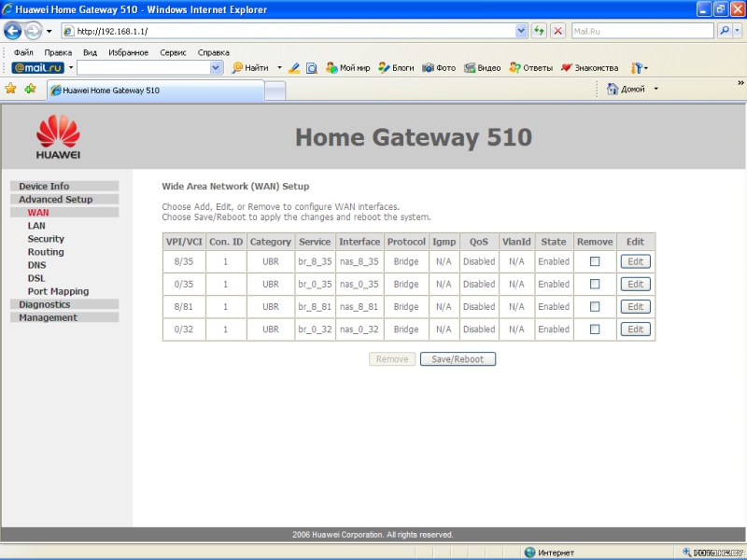Click Edit for the 8/81 row

[635, 307]
